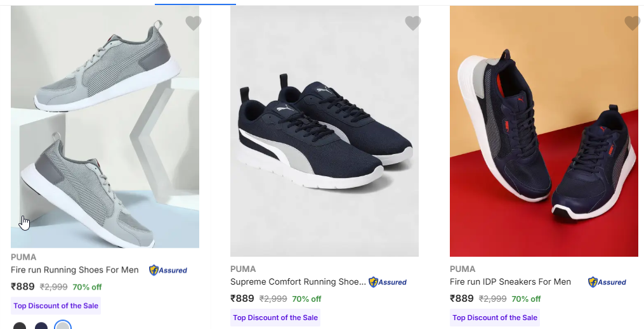644x329 pixels.
Task: Open the Fire run IDP Sneakers For Men title
Action: [510, 282]
